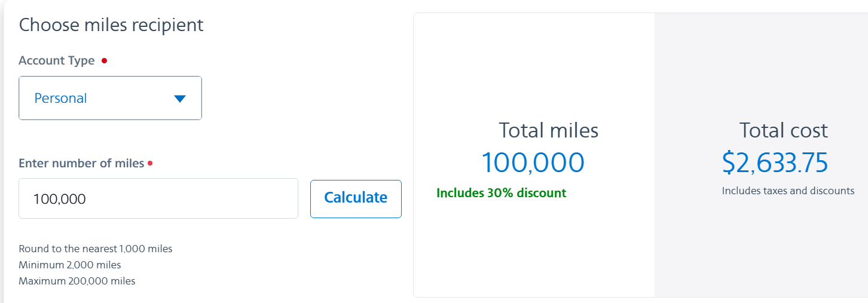Click the Calculate button
Viewport: 868px width, 303px height.
click(356, 198)
